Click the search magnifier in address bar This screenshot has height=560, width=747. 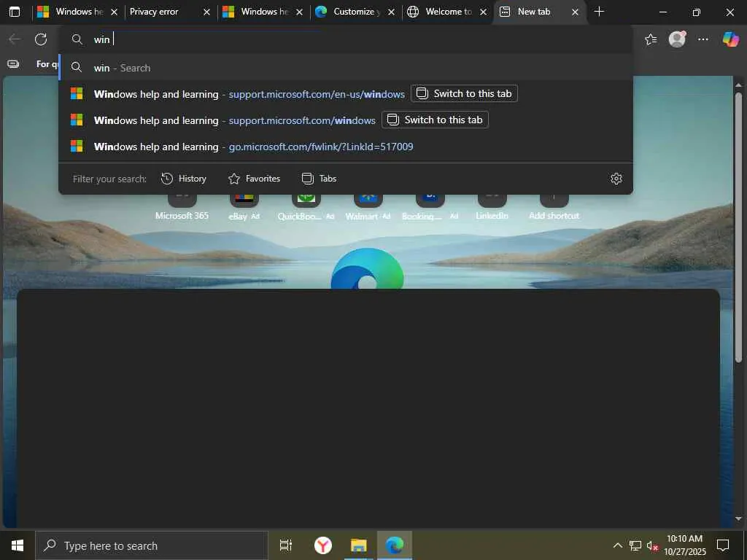pos(77,39)
